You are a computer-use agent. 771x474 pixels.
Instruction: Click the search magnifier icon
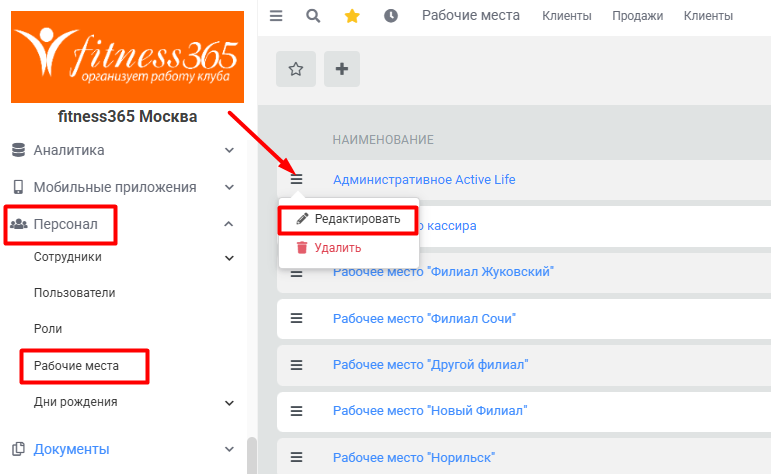313,16
